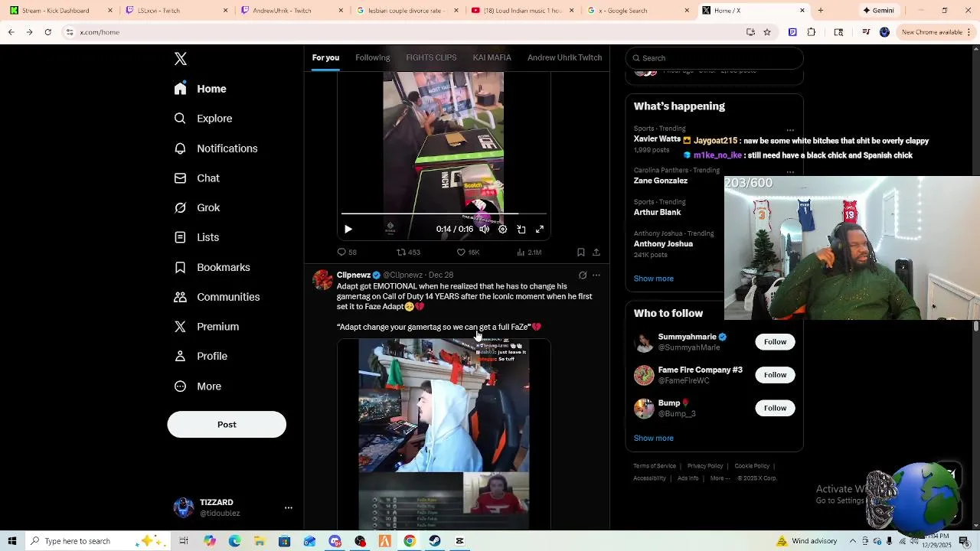Open Steam from taskbar
This screenshot has width=980, height=551.
pos(435,541)
